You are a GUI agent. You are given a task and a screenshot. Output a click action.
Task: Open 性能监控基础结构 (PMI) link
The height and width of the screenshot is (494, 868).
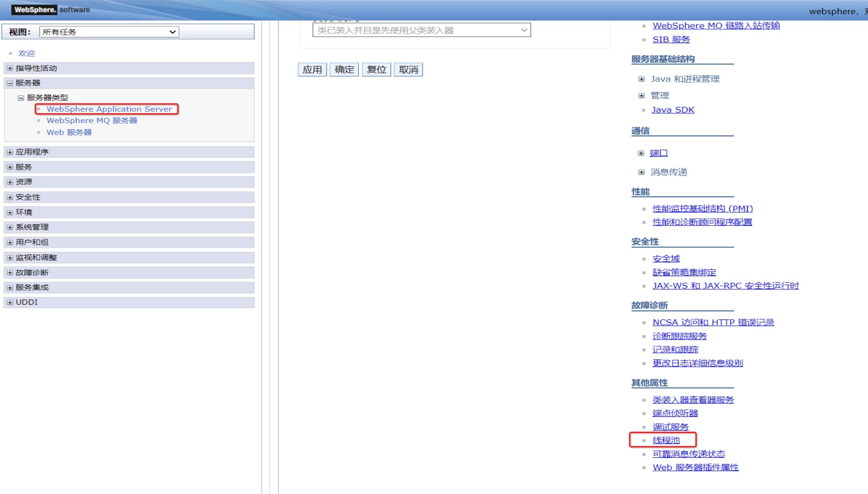[x=703, y=209]
